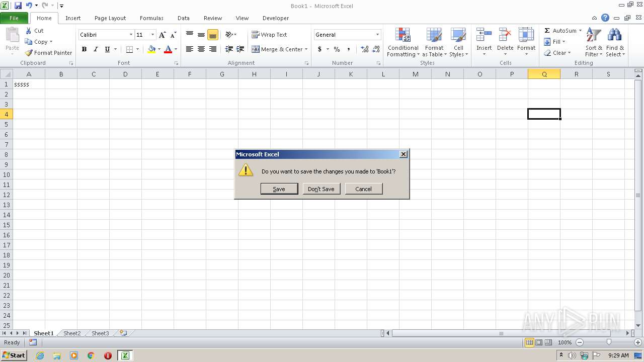Open the font size 11 dropdown
The image size is (644, 362).
pos(153,35)
